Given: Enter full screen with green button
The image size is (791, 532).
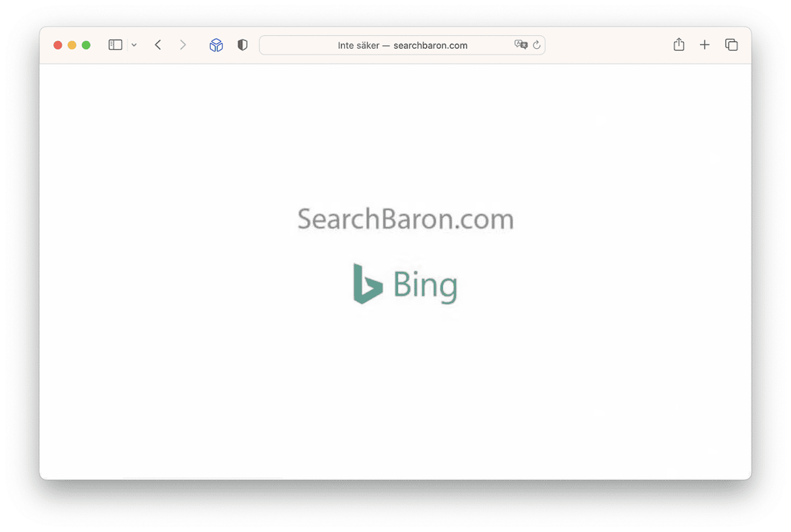Looking at the screenshot, I should [x=86, y=45].
